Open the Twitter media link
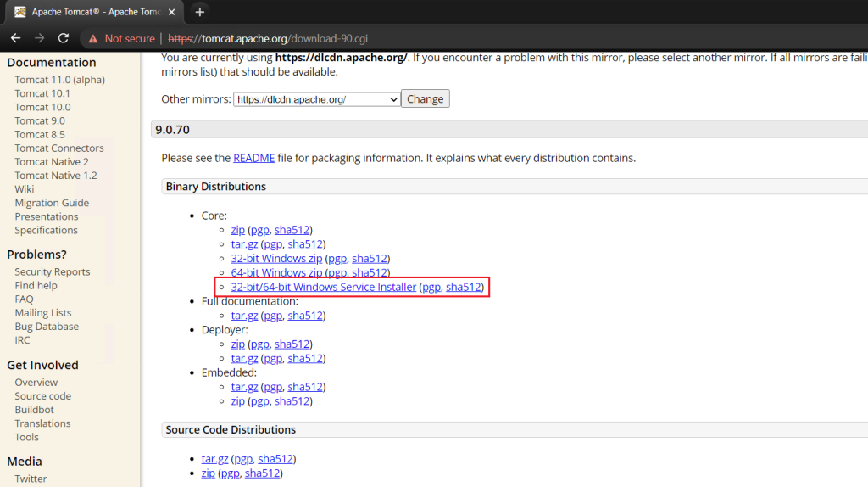This screenshot has height=487, width=868. tap(31, 479)
